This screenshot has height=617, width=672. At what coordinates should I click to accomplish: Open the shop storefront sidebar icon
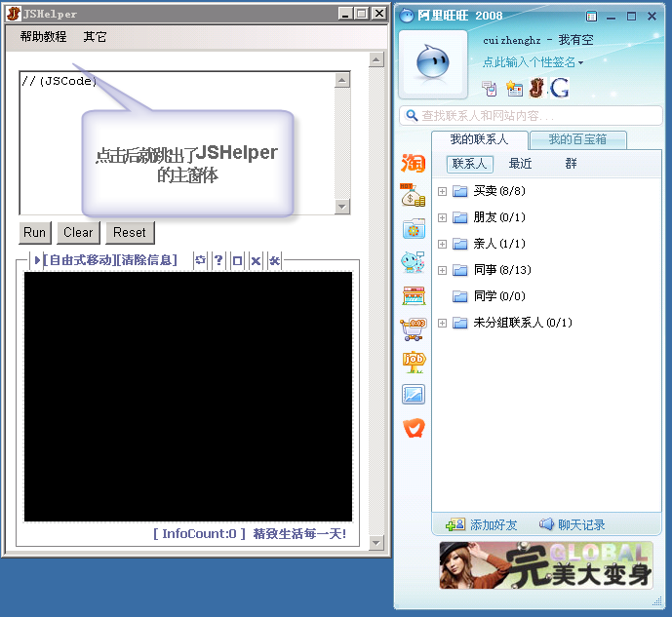[x=414, y=295]
